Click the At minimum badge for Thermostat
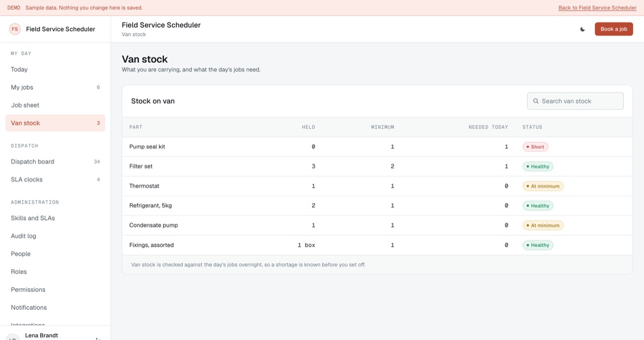644x340 pixels. pyautogui.click(x=543, y=186)
